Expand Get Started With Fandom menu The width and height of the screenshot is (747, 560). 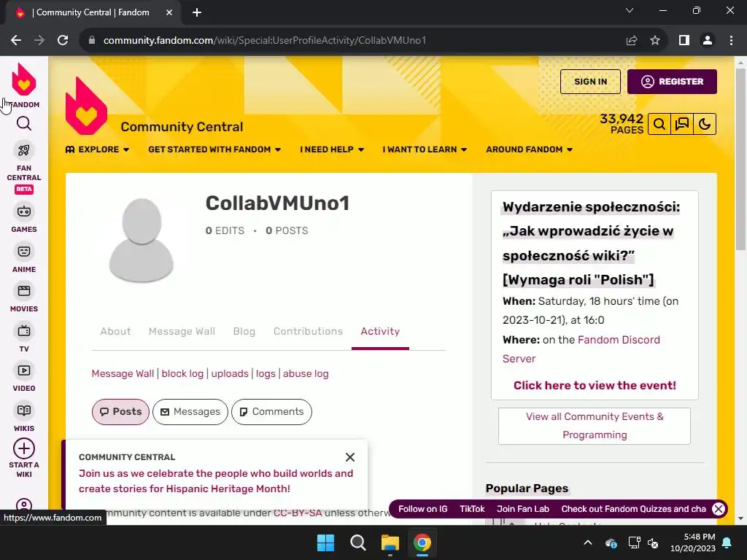tap(214, 149)
